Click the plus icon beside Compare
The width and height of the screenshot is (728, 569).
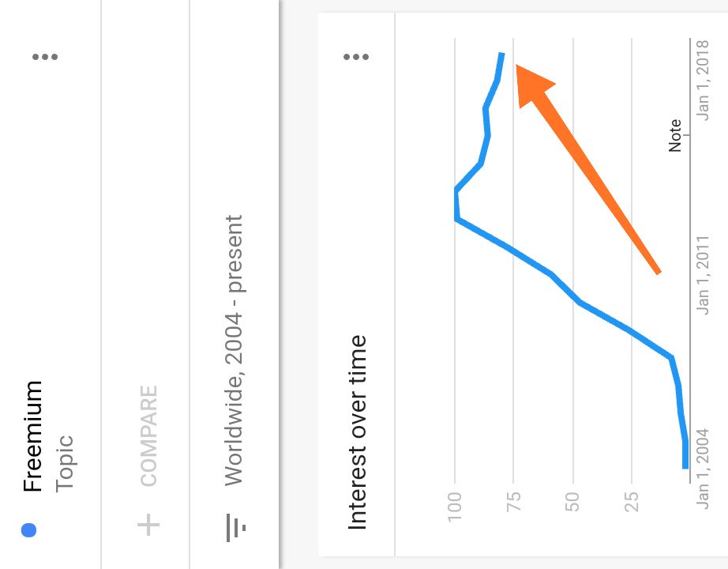[x=148, y=525]
